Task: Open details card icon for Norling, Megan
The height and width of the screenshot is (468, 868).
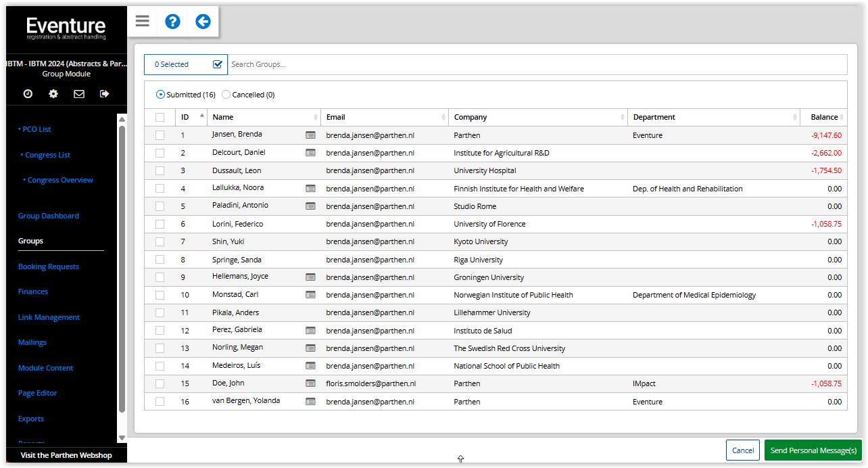Action: [310, 348]
